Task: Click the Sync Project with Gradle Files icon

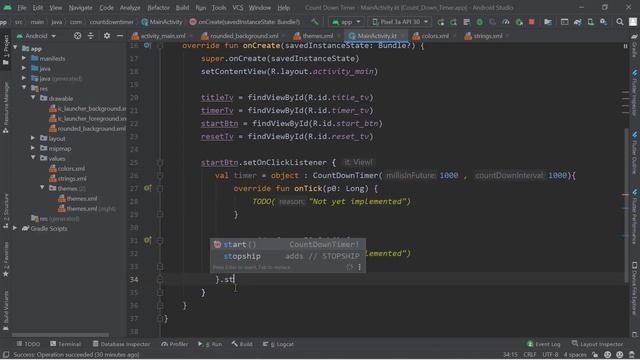Action: pyautogui.click(x=578, y=22)
